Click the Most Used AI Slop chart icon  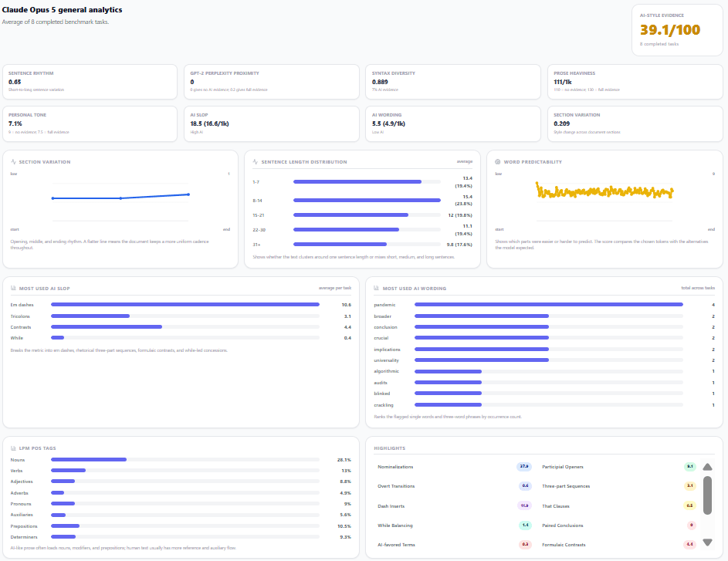[x=13, y=288]
